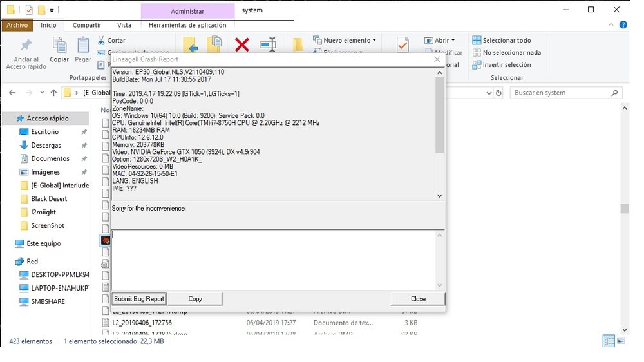Click Anclar al Acceso rápido pin icon
Screen dimensions: 644x362
coord(26,45)
